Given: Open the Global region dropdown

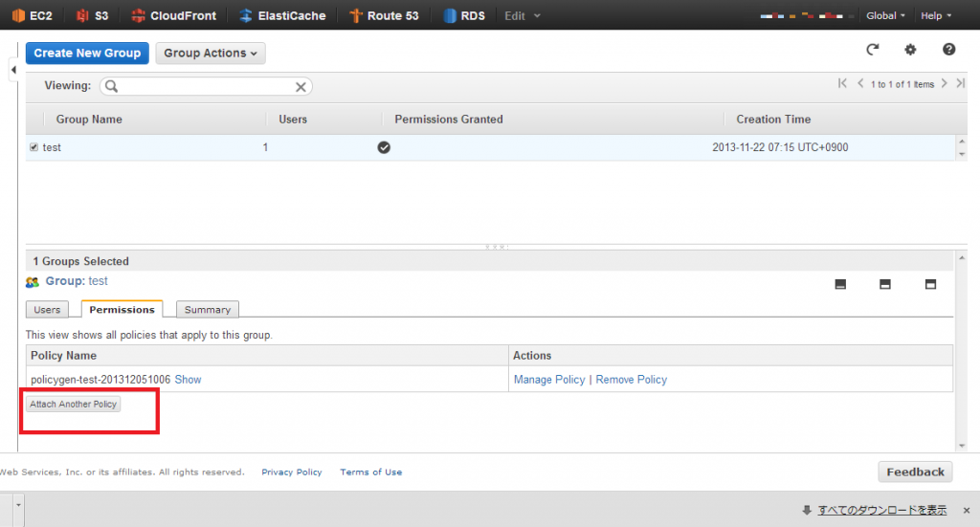Looking at the screenshot, I should tap(885, 15).
